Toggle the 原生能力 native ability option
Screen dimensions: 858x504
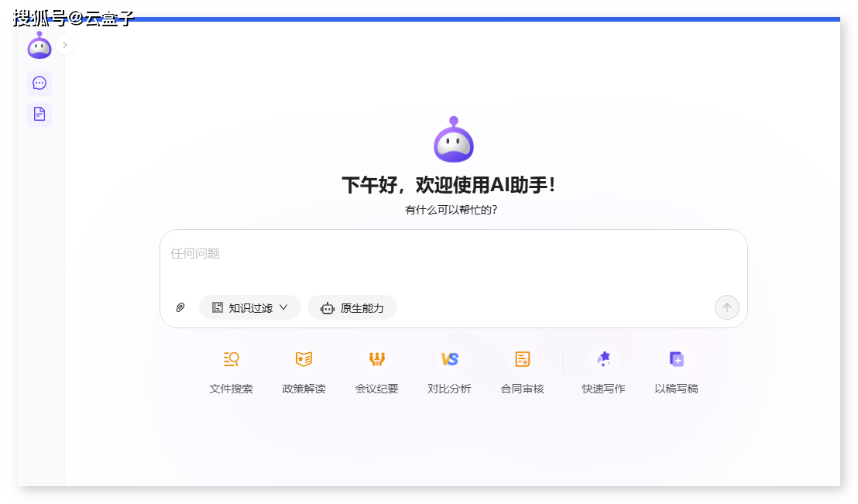[352, 307]
